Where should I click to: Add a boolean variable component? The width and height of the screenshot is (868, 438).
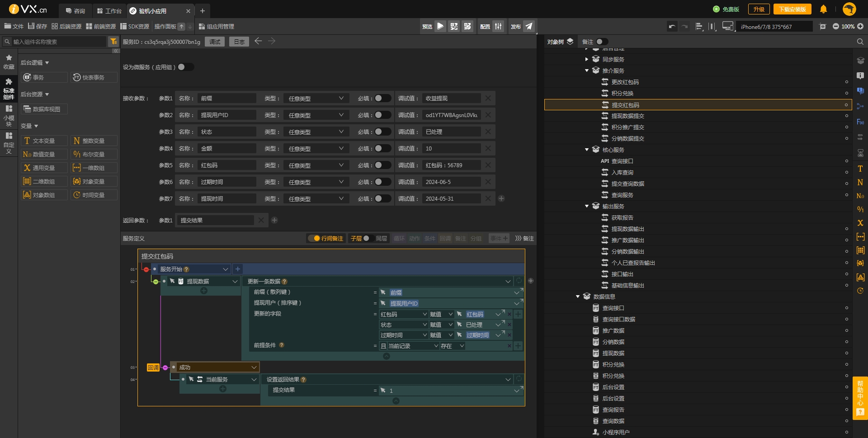point(94,154)
